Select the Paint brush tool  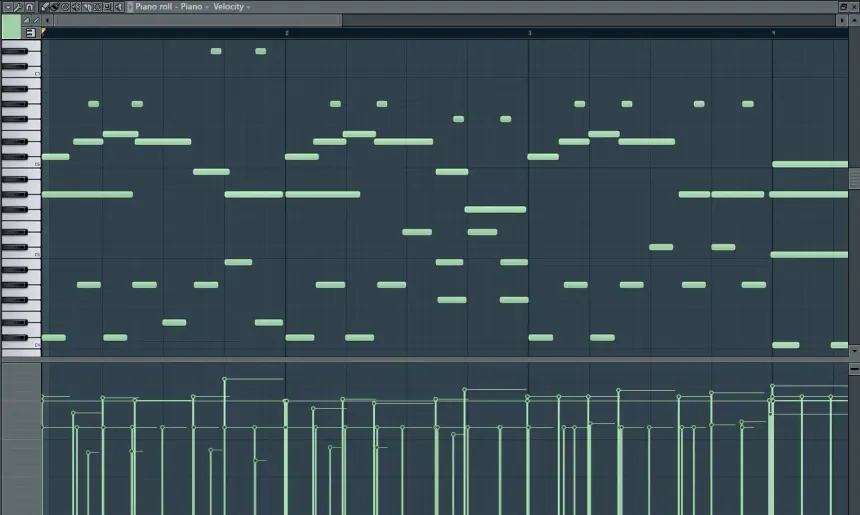pyautogui.click(x=55, y=7)
